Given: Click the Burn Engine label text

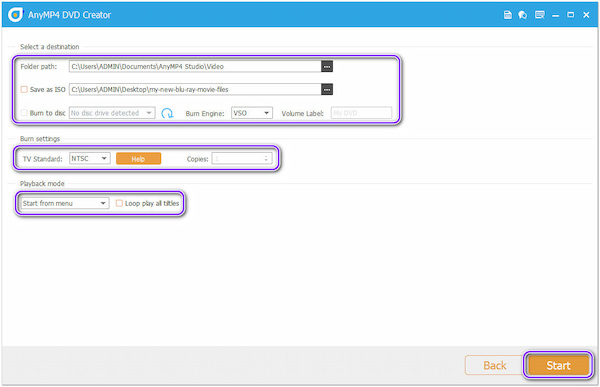Looking at the screenshot, I should click(x=205, y=113).
